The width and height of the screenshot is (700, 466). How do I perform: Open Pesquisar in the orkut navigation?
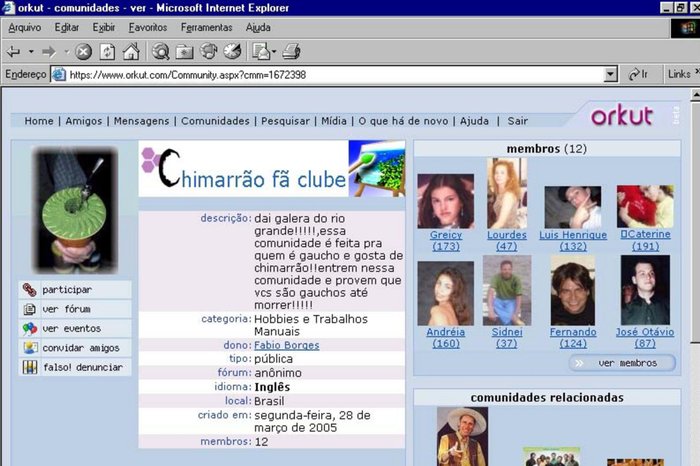[x=285, y=121]
